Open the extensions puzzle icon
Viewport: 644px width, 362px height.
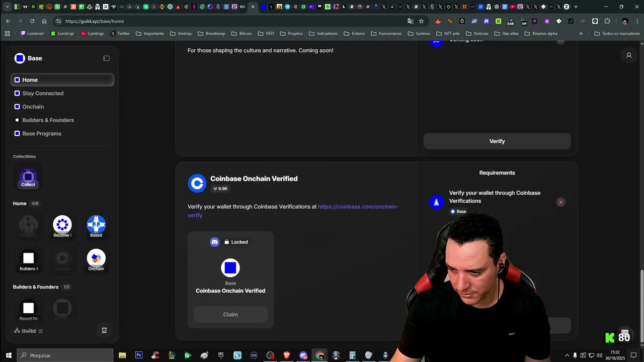[x=607, y=21]
